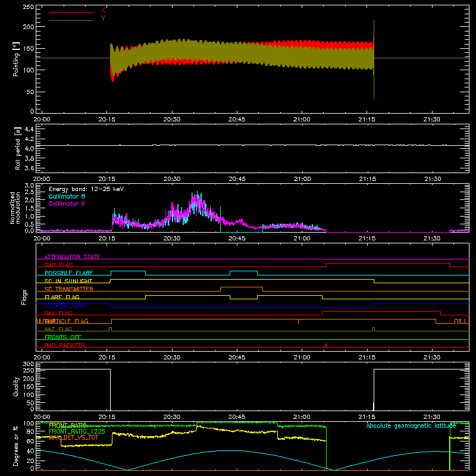
Task: Click the FLARE_FLAG label
Action: (x=62, y=297)
